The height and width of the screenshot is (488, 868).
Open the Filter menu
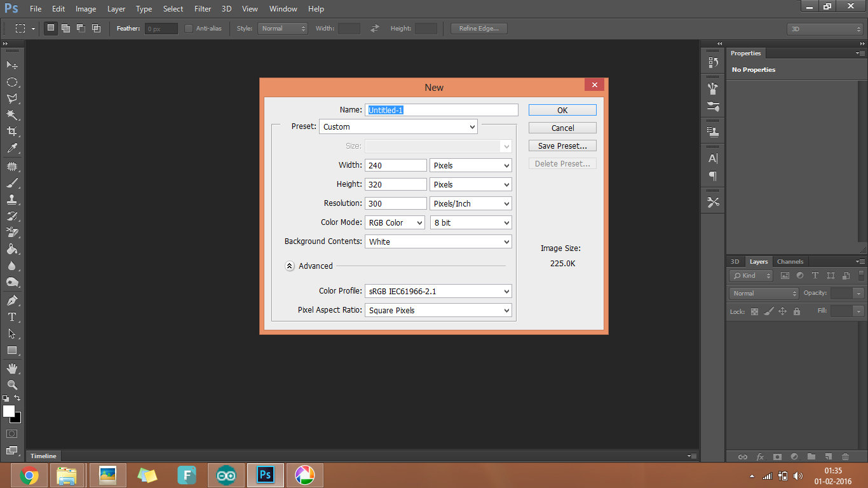tap(203, 9)
